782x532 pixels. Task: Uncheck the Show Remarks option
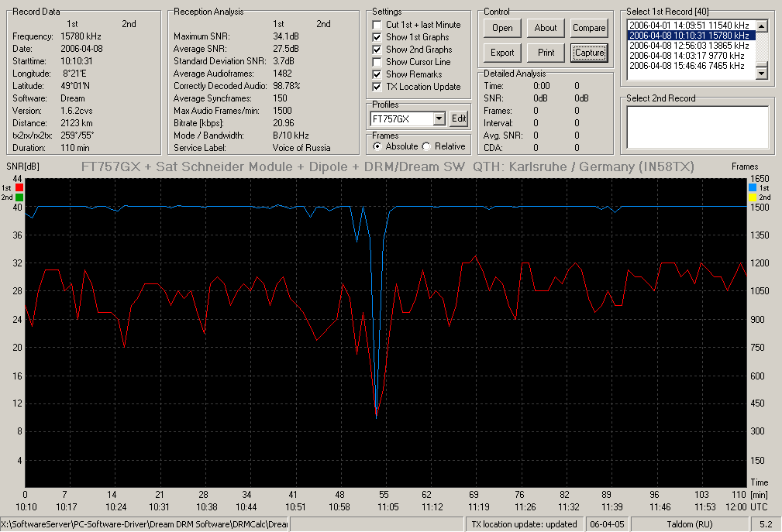377,74
